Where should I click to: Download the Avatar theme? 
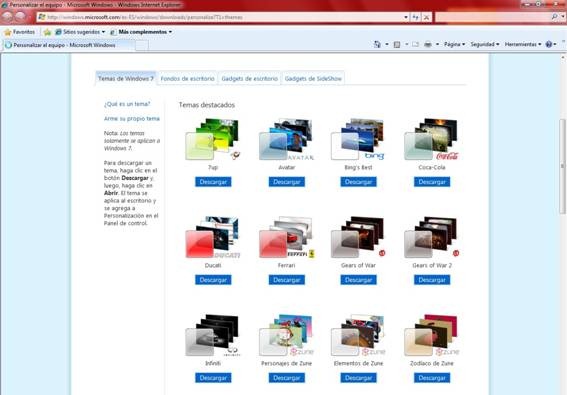click(x=287, y=182)
